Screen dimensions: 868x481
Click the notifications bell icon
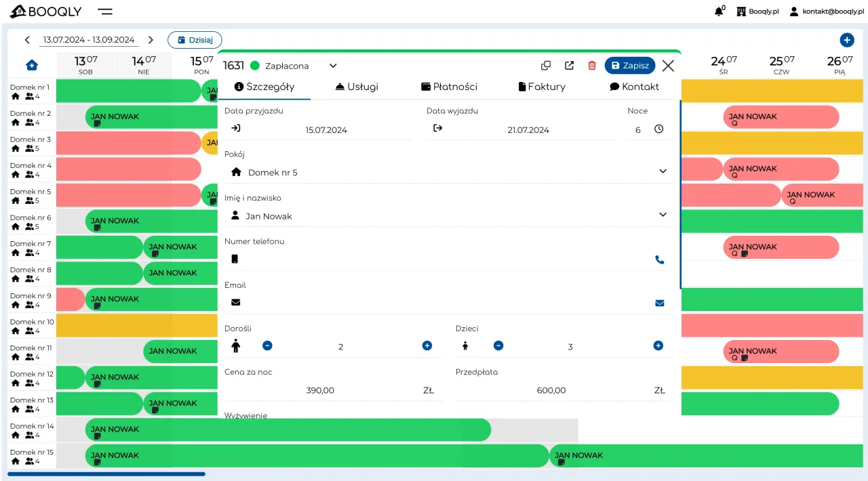(719, 12)
